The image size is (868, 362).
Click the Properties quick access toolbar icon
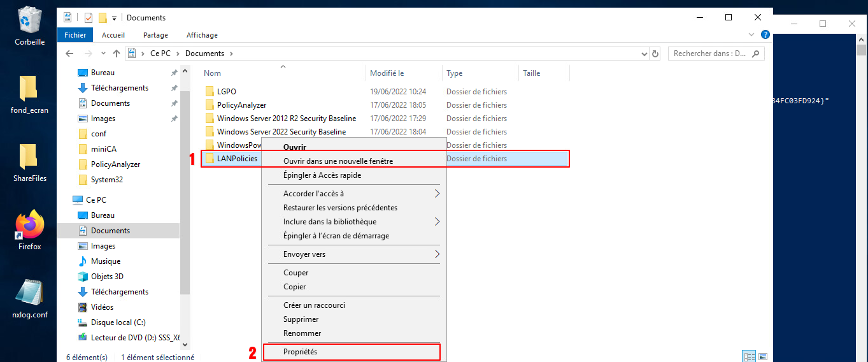(89, 18)
